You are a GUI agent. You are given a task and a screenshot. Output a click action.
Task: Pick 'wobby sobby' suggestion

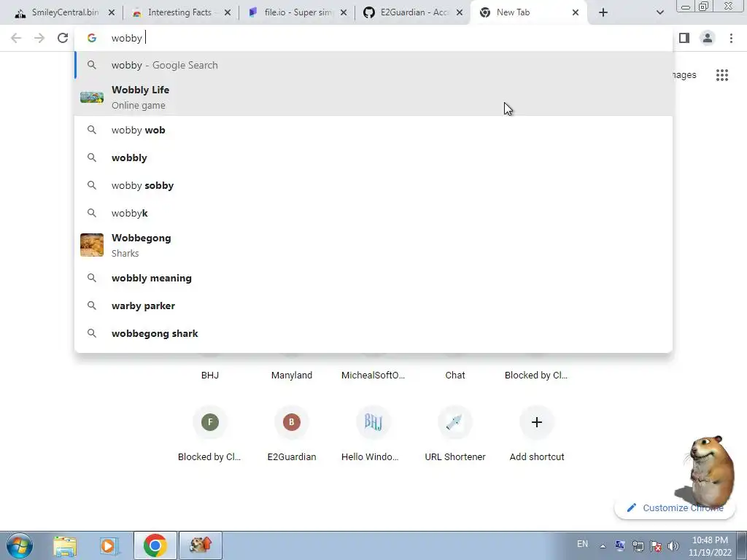pyautogui.click(x=373, y=185)
